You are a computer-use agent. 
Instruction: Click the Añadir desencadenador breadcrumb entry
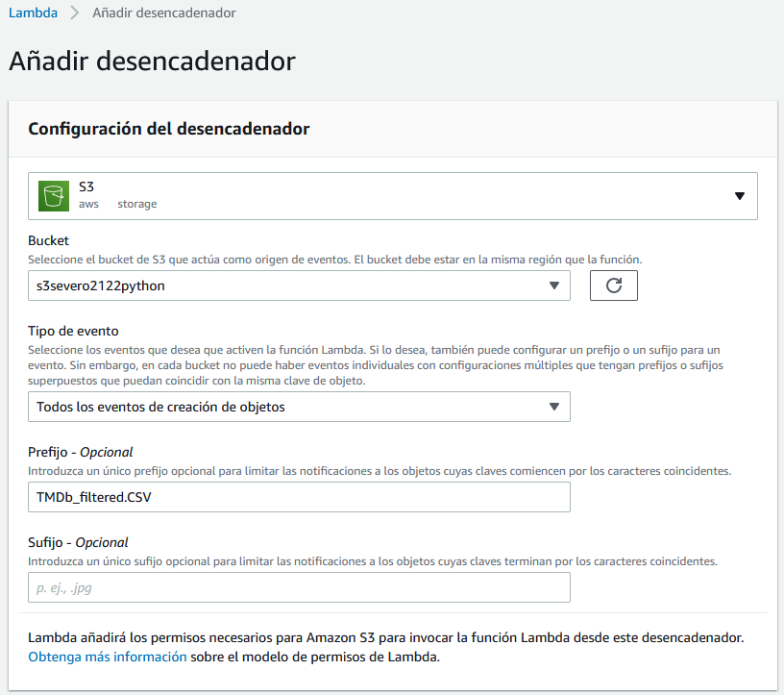pos(150,13)
